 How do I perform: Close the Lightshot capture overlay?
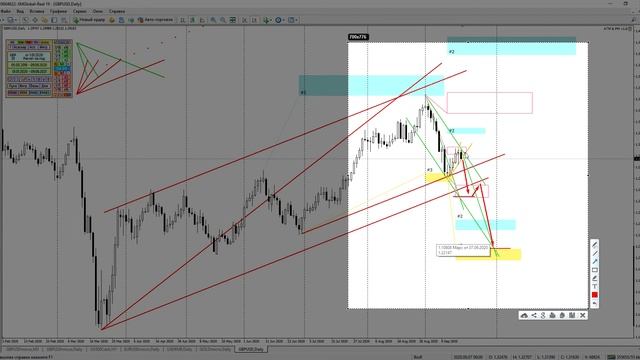[582, 315]
